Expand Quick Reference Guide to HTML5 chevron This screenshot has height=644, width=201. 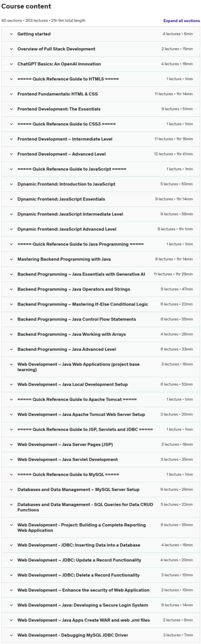(x=11, y=79)
